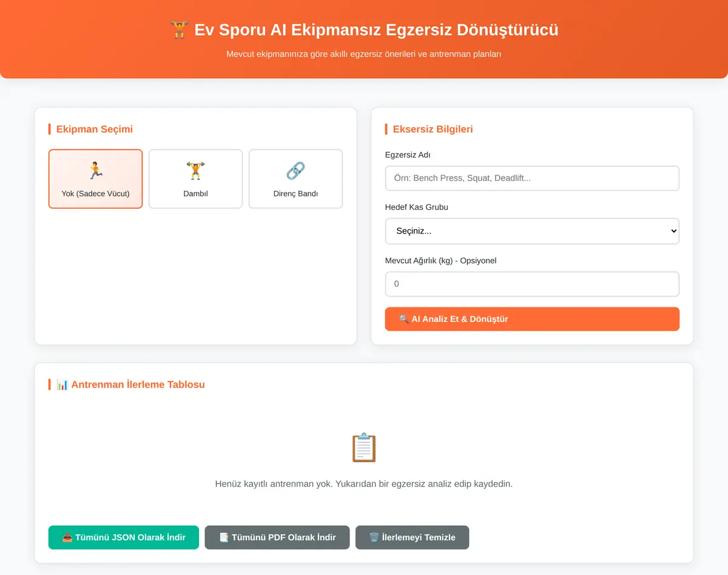Image resolution: width=728 pixels, height=575 pixels.
Task: Click the 'Henüz kayıtlı antrenman yok' message
Action: click(364, 484)
